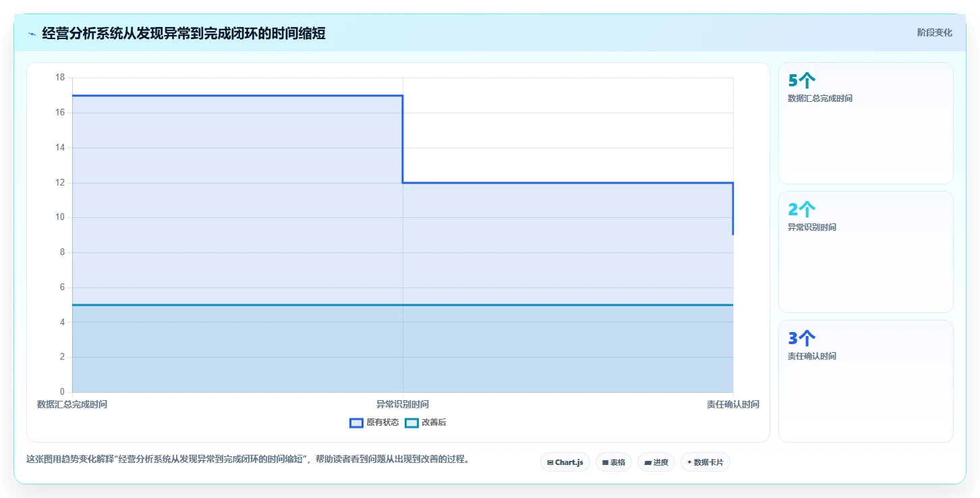The image size is (980, 498).
Task: Click the 2个 value in second card
Action: tap(802, 210)
